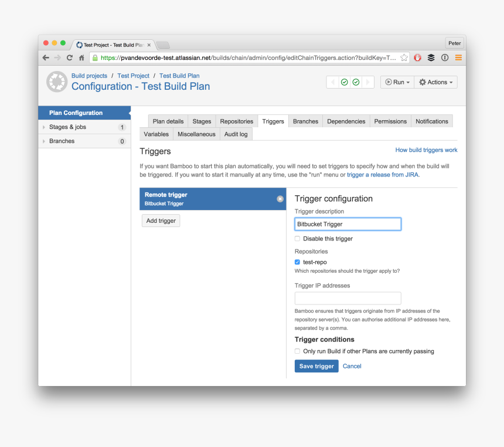The image size is (504, 447).
Task: Remove the Remote trigger with the x icon
Action: pos(280,199)
